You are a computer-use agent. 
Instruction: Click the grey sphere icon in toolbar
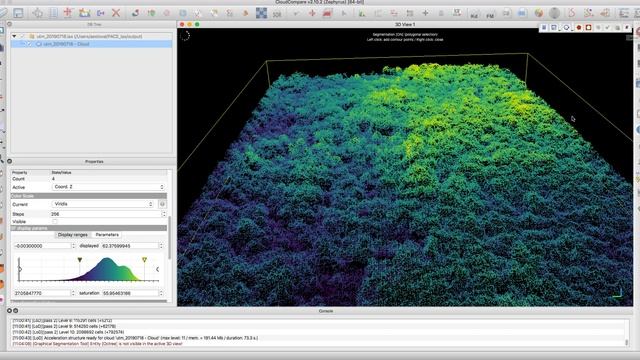coord(554,13)
